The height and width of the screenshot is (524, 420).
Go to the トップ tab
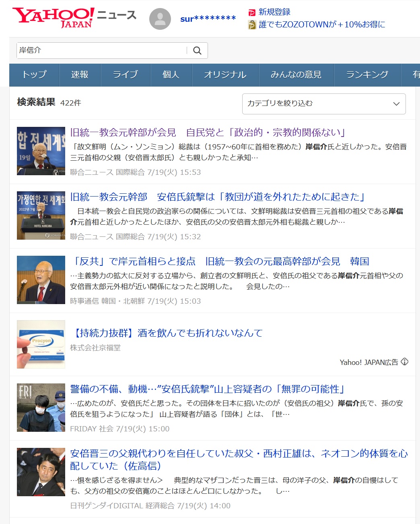point(34,75)
